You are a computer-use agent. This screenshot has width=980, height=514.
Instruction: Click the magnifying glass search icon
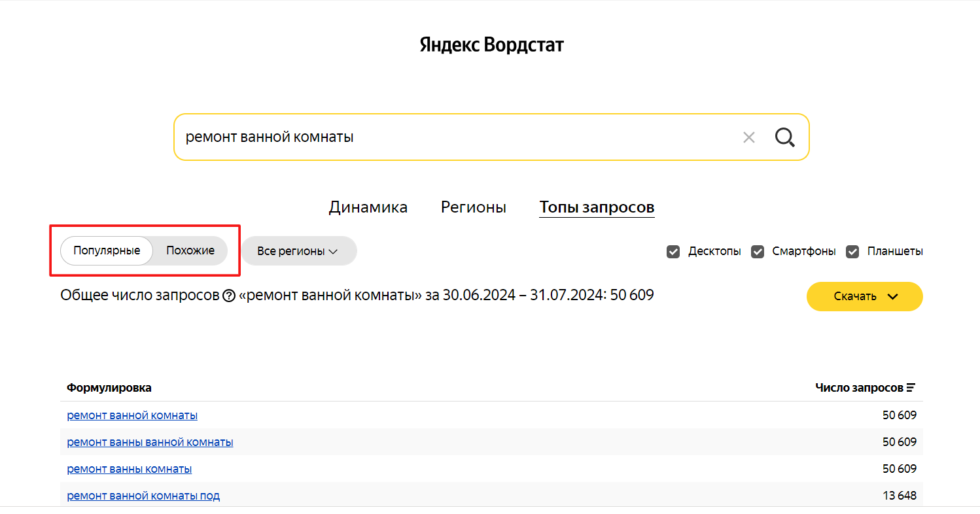pos(785,137)
